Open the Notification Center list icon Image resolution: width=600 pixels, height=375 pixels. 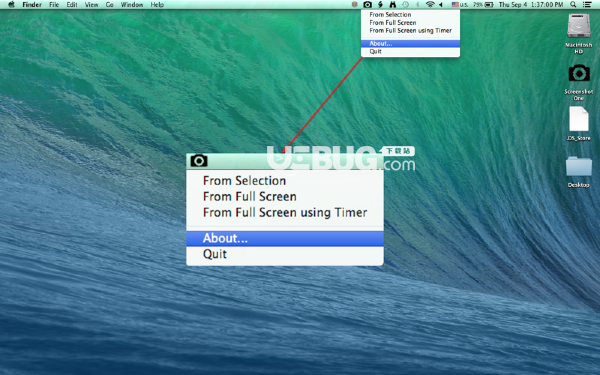tap(586, 5)
